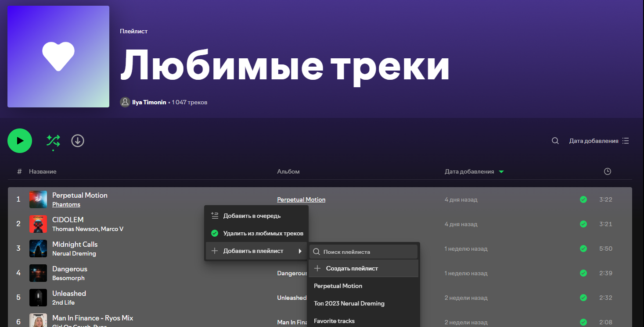The height and width of the screenshot is (327, 644).
Task: Sort tracks by the Альбом column header
Action: coord(288,171)
